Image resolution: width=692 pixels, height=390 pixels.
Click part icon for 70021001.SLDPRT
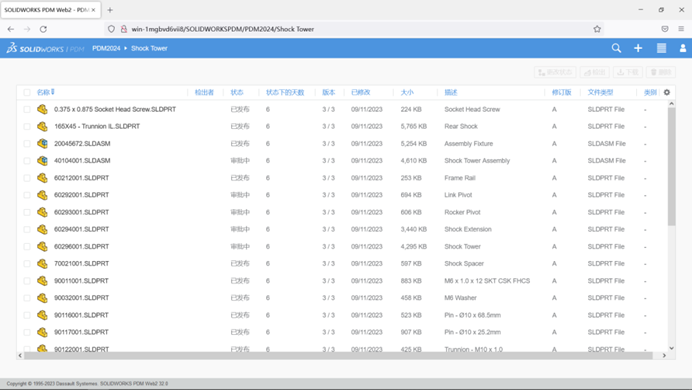[x=42, y=263]
